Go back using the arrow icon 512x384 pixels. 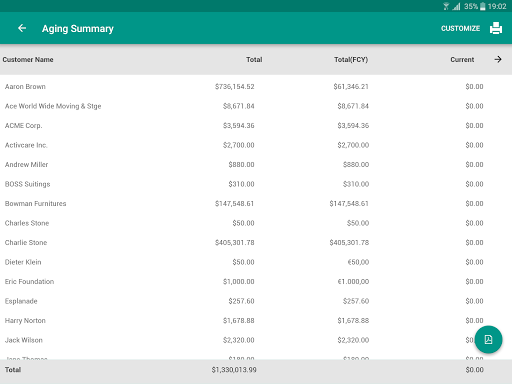[22, 28]
